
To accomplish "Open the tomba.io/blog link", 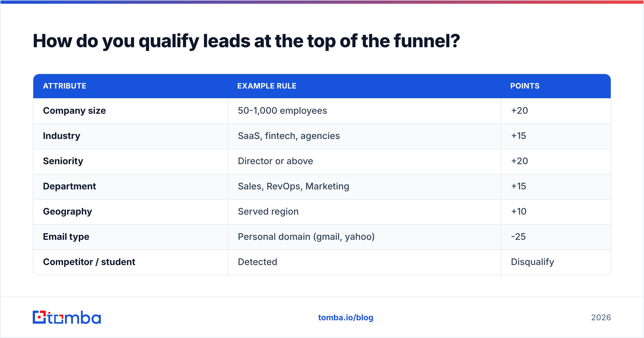I will [x=346, y=318].
